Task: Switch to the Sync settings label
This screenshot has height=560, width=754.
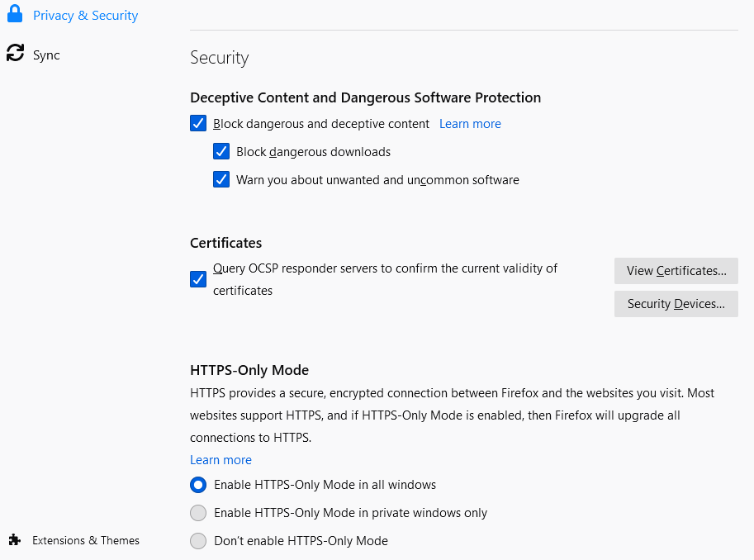Action: click(x=46, y=55)
